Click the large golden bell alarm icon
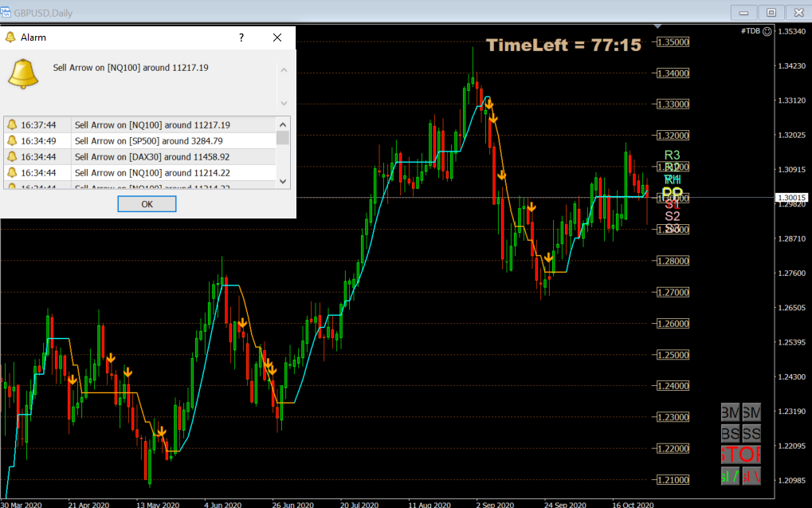The width and height of the screenshot is (812, 508). (x=23, y=73)
